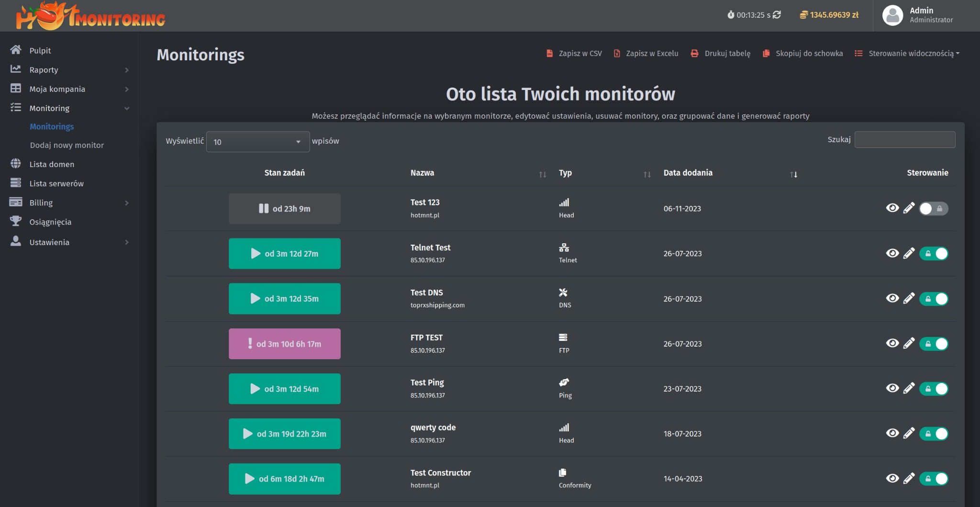980x507 pixels.
Task: Click inside the Szukaj search field
Action: coord(904,139)
